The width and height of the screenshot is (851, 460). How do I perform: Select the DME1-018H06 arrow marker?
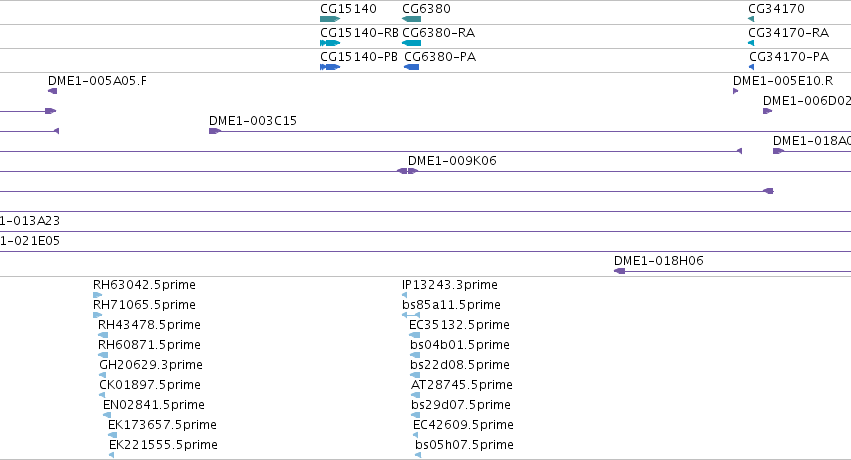[619, 271]
